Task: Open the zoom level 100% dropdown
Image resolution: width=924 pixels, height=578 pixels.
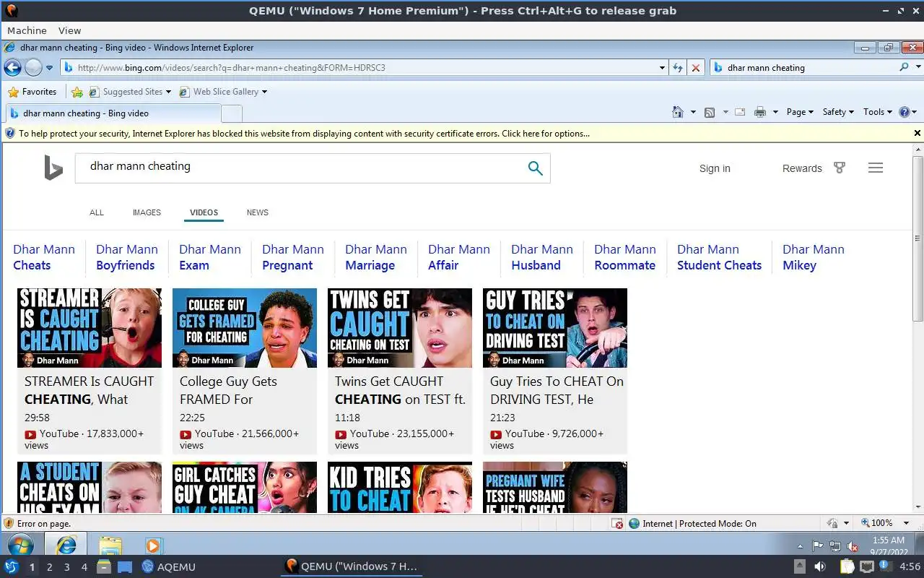Action: [x=907, y=523]
